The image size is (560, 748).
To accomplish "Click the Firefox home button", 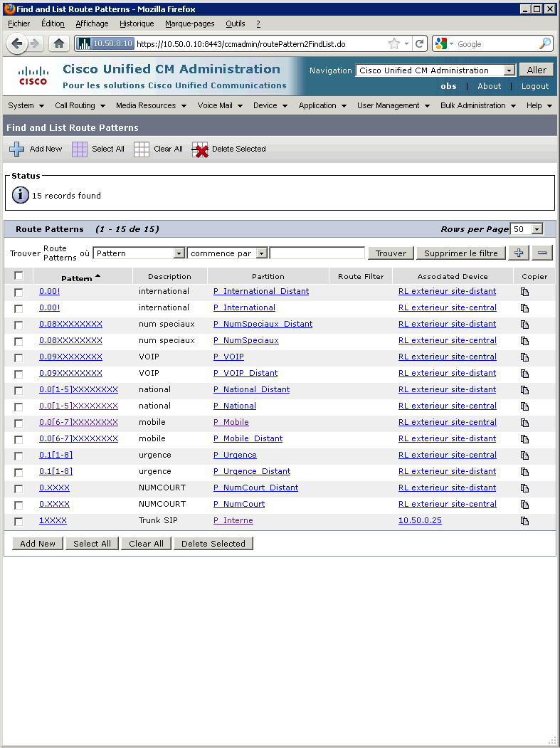I will coord(59,44).
